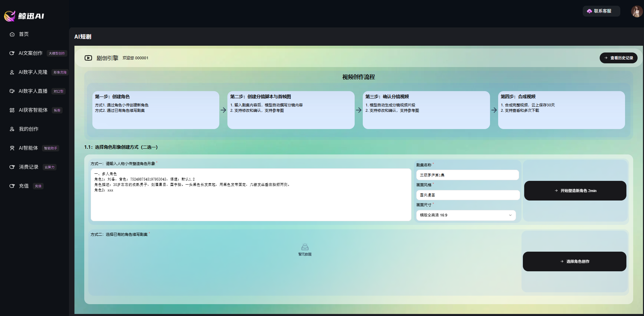Click the AI数字人直播 sidebar icon
This screenshot has height=316, width=644.
click(12, 91)
